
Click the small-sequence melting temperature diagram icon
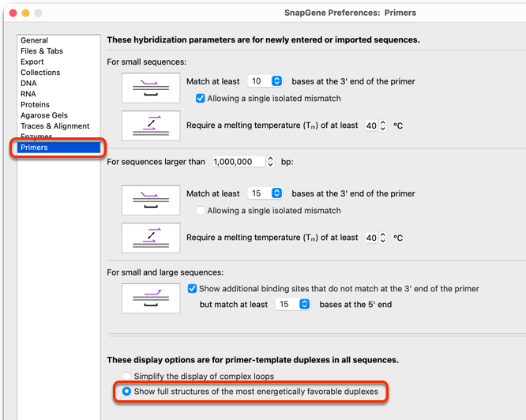click(x=151, y=126)
